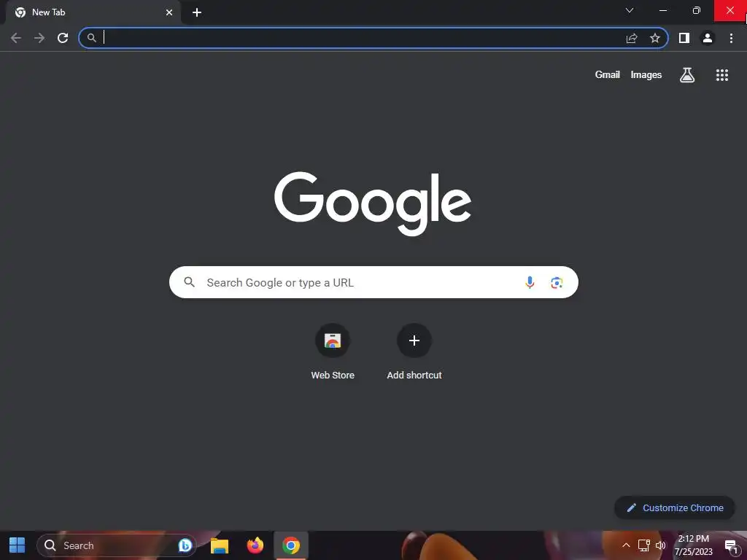Minimize the Chrome window
The height and width of the screenshot is (560, 747).
point(662,10)
